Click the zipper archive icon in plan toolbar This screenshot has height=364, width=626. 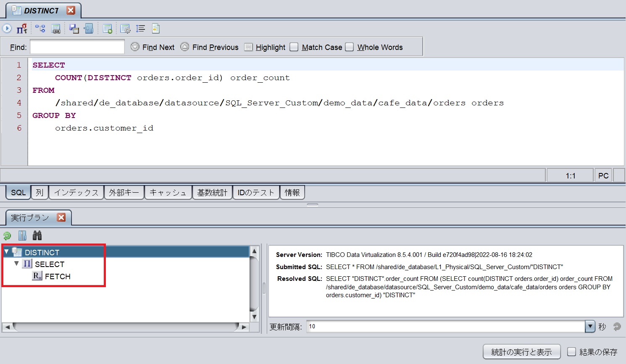pos(22,236)
